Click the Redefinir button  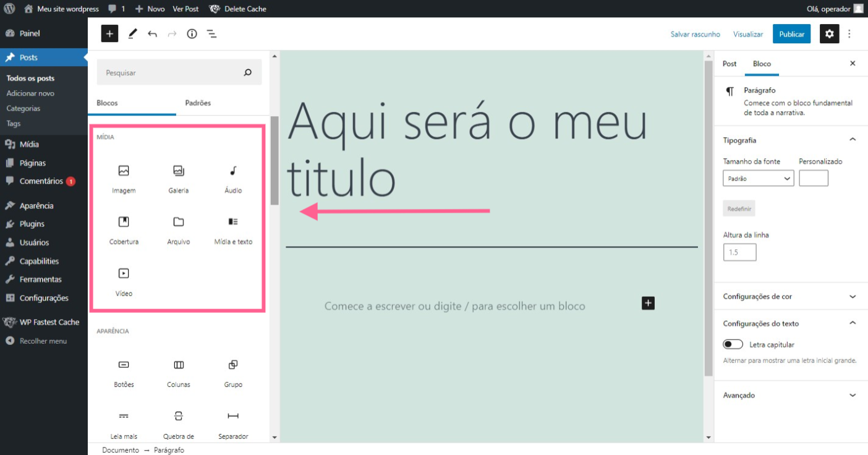click(x=739, y=208)
